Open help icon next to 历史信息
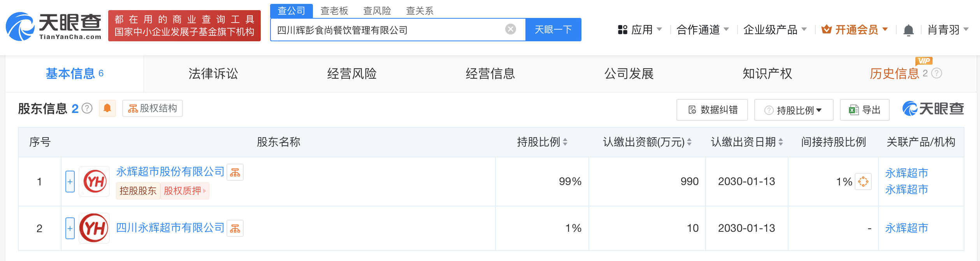 click(x=936, y=73)
